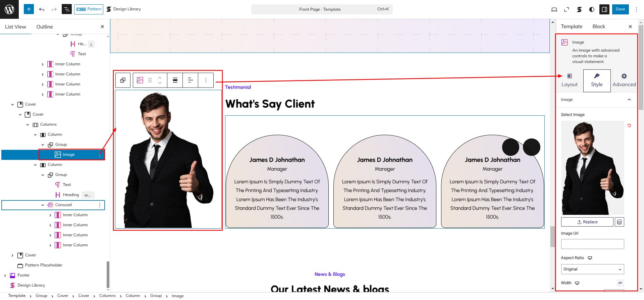
Task: Redo the last undone change
Action: click(54, 9)
